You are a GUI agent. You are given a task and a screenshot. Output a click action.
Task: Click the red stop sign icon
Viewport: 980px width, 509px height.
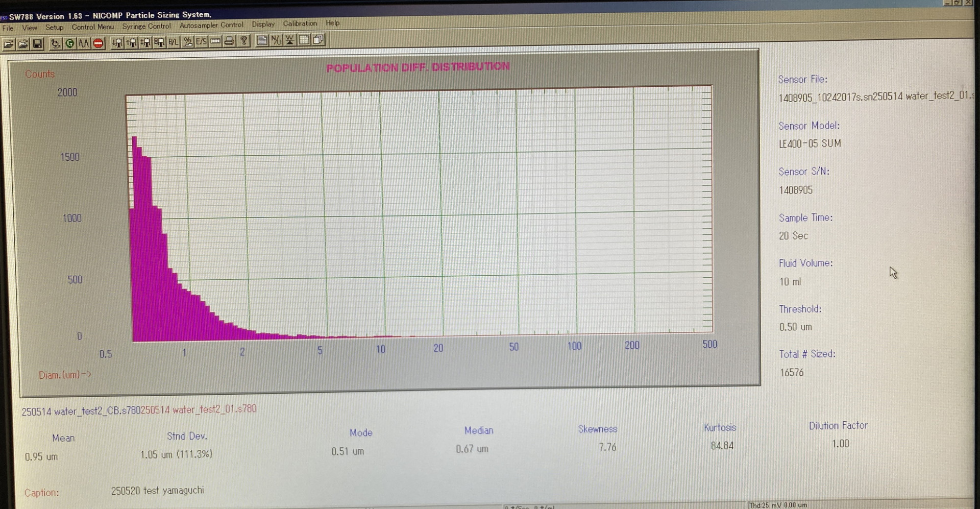[99, 44]
